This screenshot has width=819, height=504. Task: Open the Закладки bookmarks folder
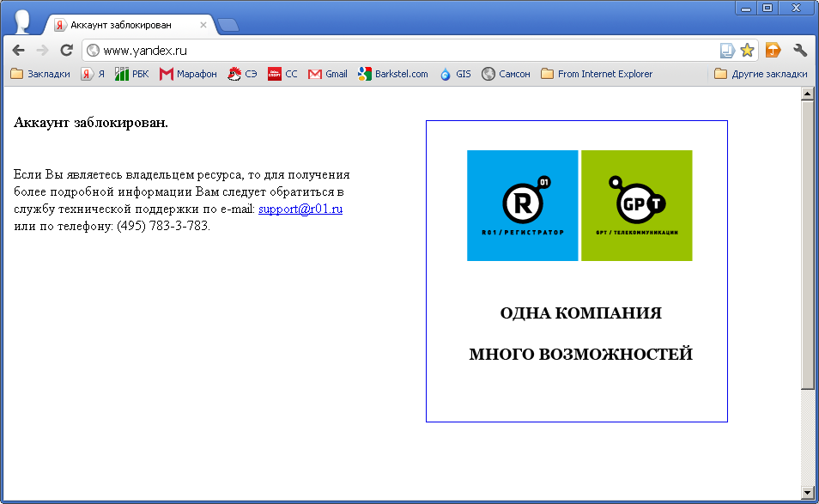[x=40, y=74]
